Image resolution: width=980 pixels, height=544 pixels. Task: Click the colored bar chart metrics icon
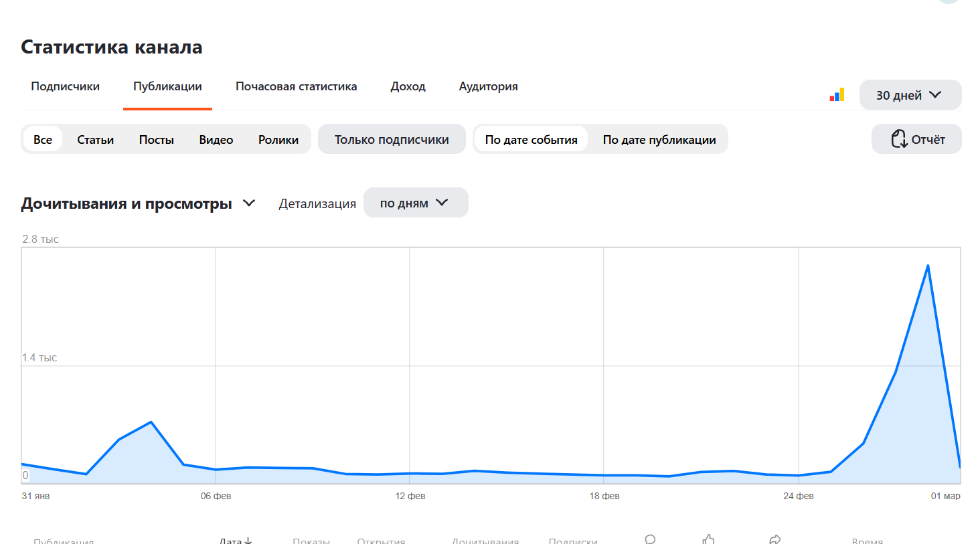click(x=837, y=95)
